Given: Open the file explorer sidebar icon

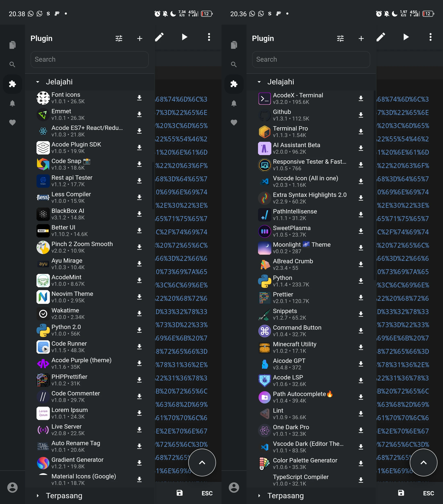Looking at the screenshot, I should pos(12,45).
